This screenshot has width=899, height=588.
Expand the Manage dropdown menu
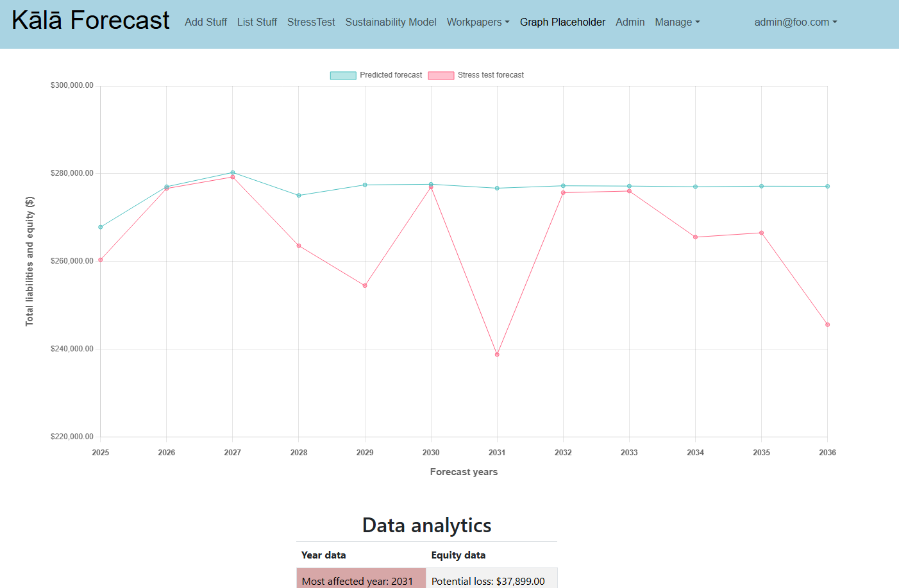pyautogui.click(x=677, y=22)
